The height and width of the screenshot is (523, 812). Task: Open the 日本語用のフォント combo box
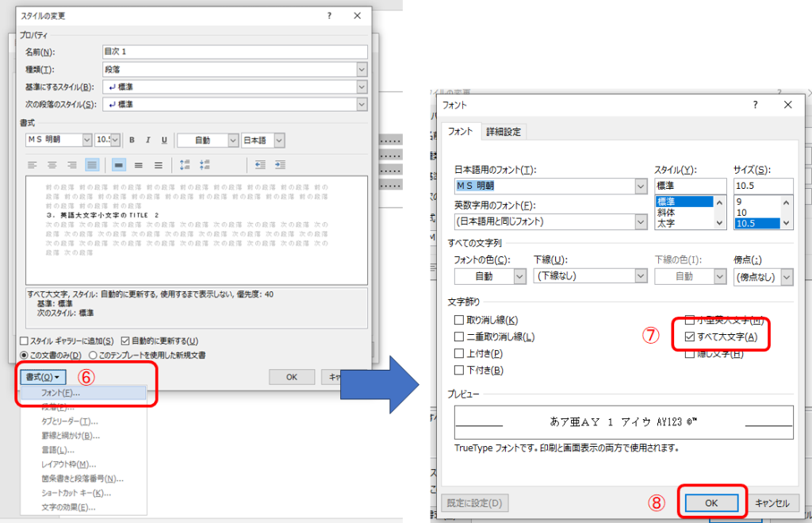click(x=641, y=186)
